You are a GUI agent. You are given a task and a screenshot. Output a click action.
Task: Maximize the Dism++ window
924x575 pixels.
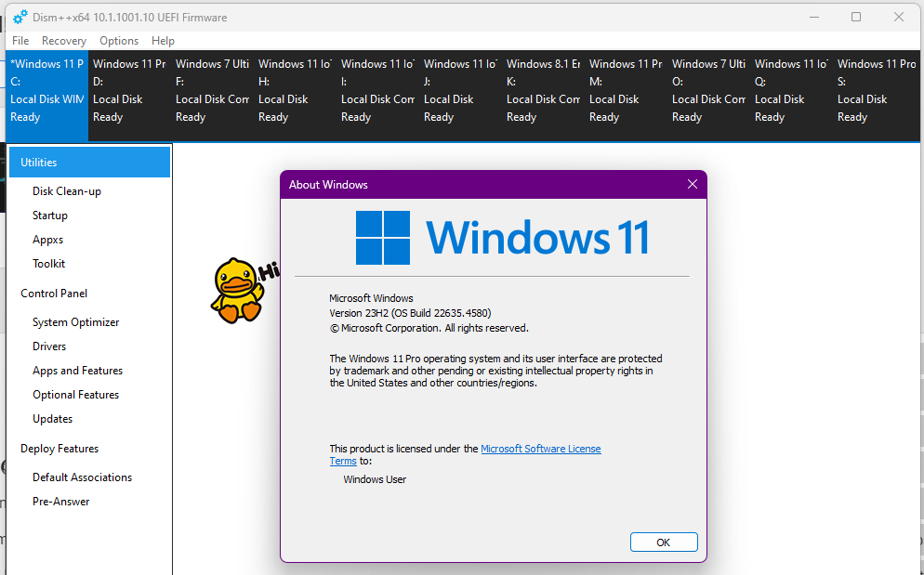point(856,17)
